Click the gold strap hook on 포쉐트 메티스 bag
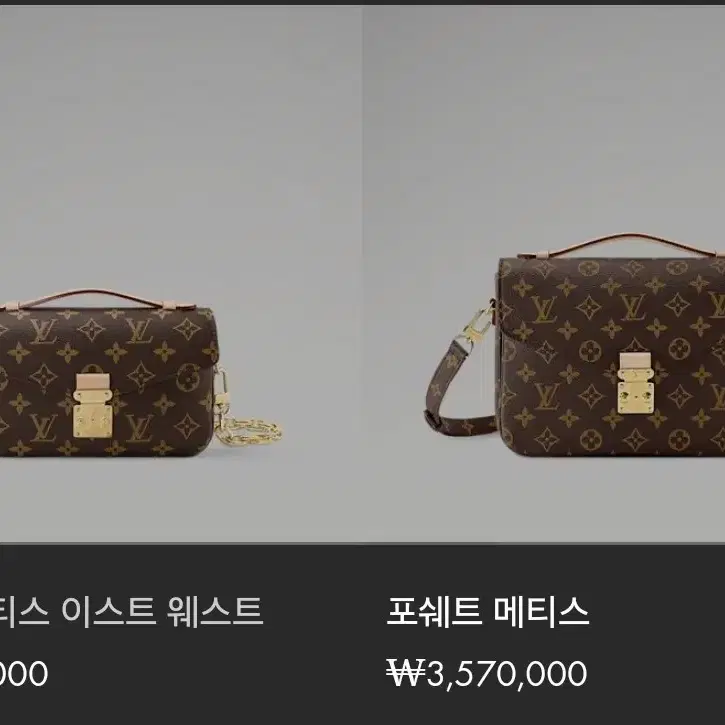725x725 pixels. [474, 326]
